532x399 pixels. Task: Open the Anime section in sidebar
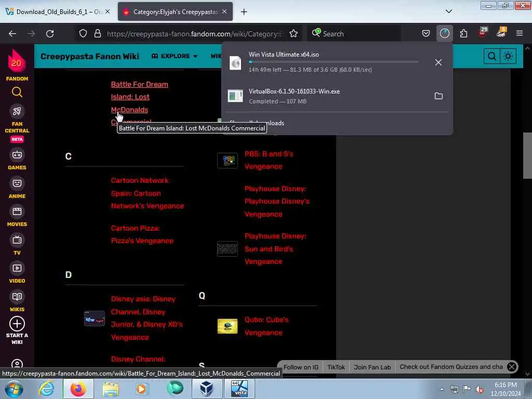17,188
